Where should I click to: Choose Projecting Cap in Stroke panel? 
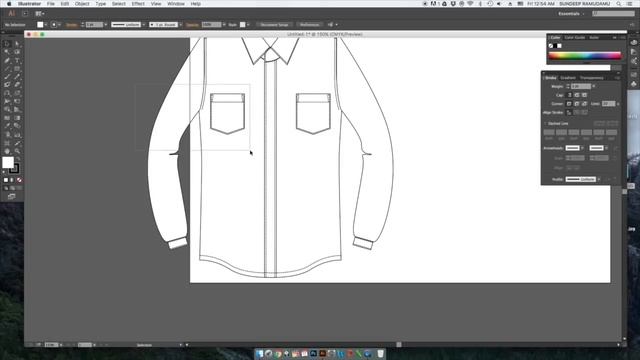(x=584, y=95)
